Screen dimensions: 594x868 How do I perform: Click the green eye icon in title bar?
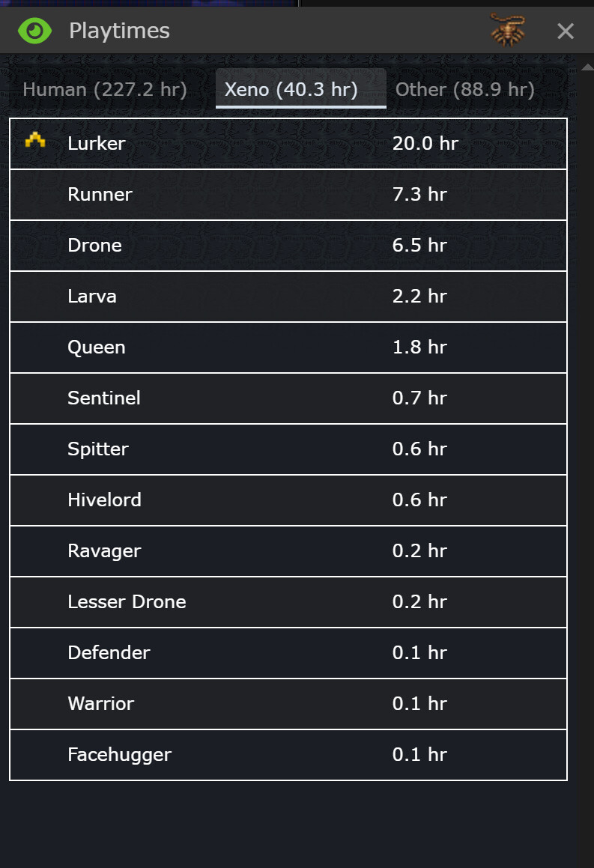[x=34, y=31]
